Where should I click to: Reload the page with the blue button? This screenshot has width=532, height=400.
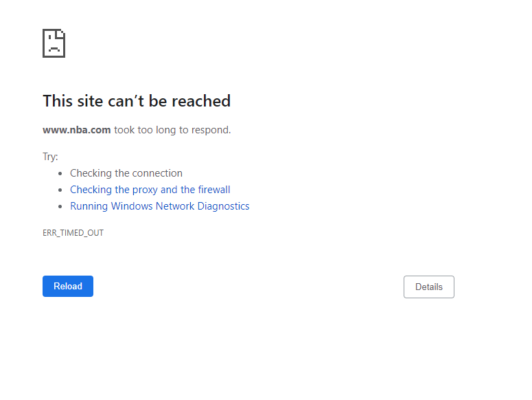click(x=68, y=286)
